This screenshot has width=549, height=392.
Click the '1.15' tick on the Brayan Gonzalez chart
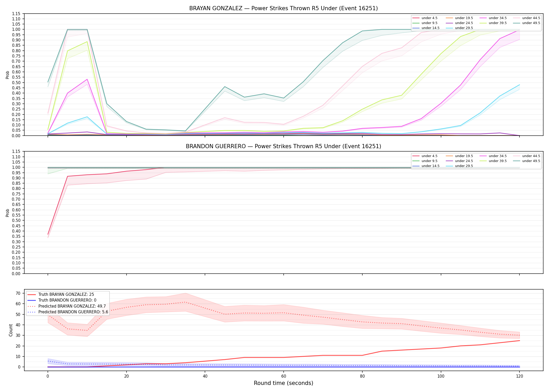point(16,14)
